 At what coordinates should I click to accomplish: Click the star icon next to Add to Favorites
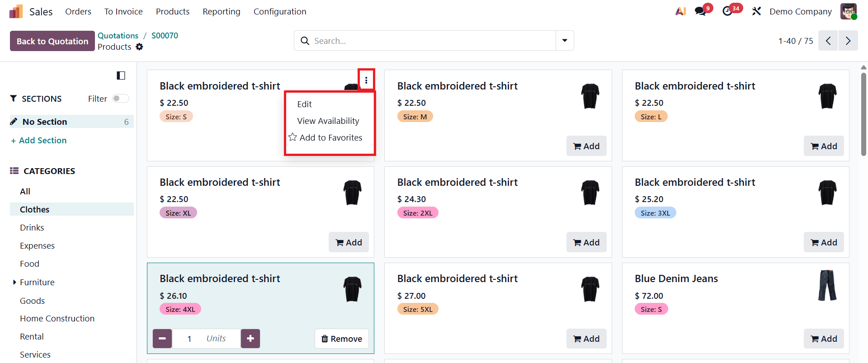point(292,137)
